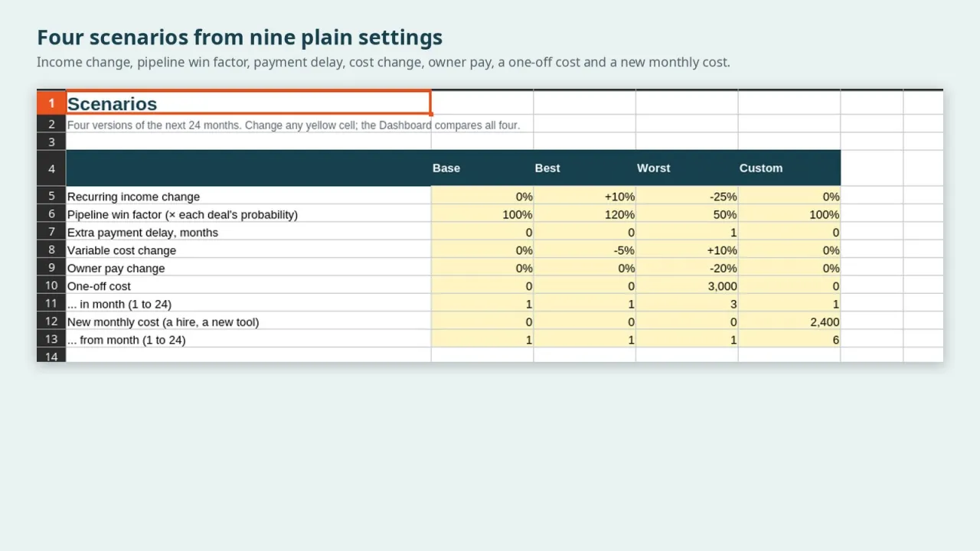Select row header 2
980x551 pixels.
coord(51,124)
